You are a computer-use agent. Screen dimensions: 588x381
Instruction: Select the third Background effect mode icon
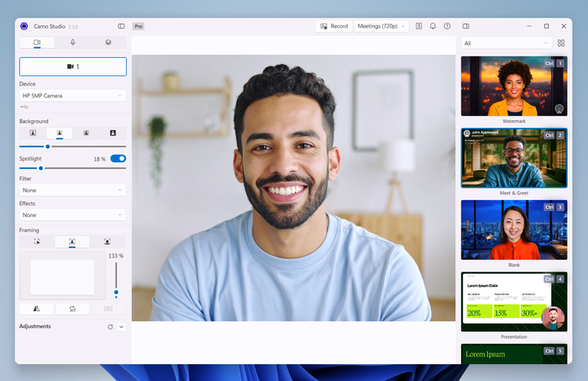pyautogui.click(x=87, y=133)
